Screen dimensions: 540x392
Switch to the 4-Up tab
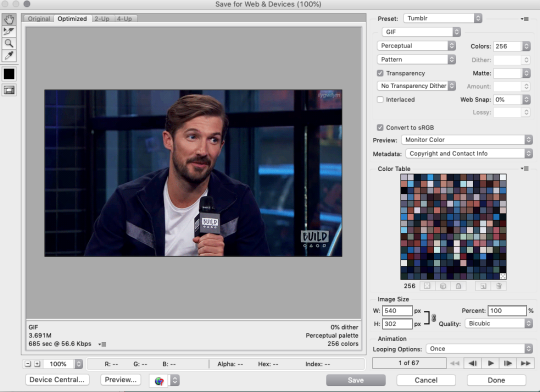click(x=125, y=19)
